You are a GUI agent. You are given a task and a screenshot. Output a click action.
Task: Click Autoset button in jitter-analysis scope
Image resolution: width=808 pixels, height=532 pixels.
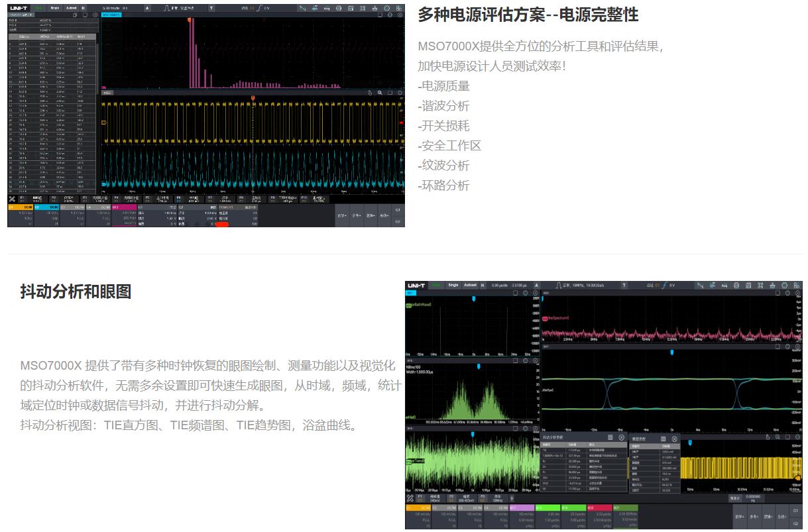470,285
